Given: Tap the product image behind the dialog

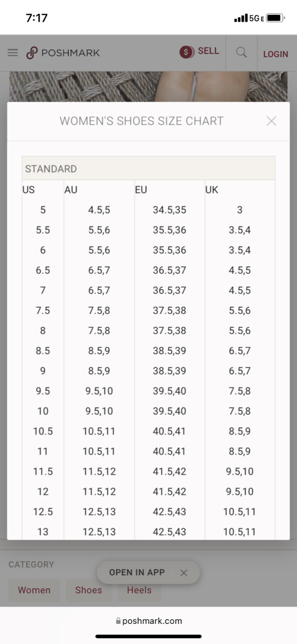Looking at the screenshot, I should [148, 87].
